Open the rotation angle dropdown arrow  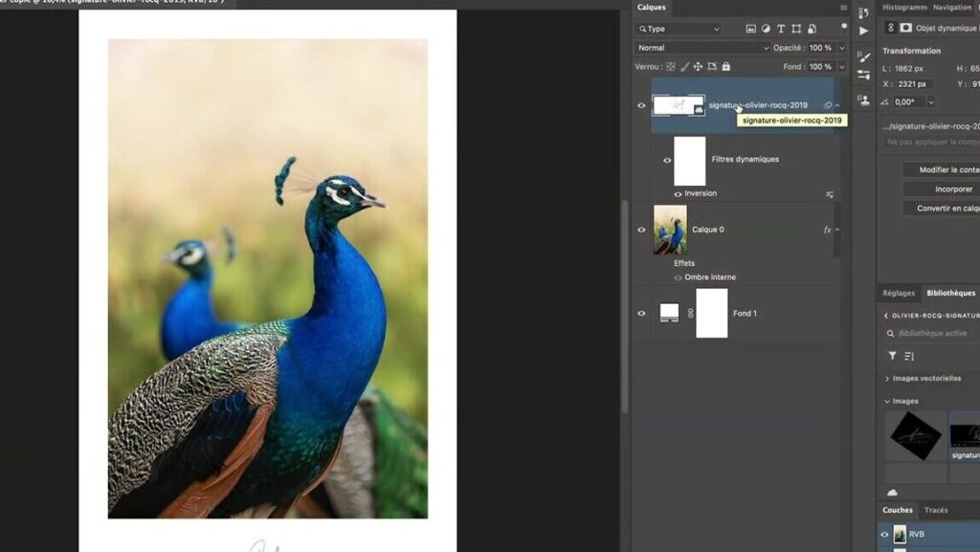click(931, 102)
